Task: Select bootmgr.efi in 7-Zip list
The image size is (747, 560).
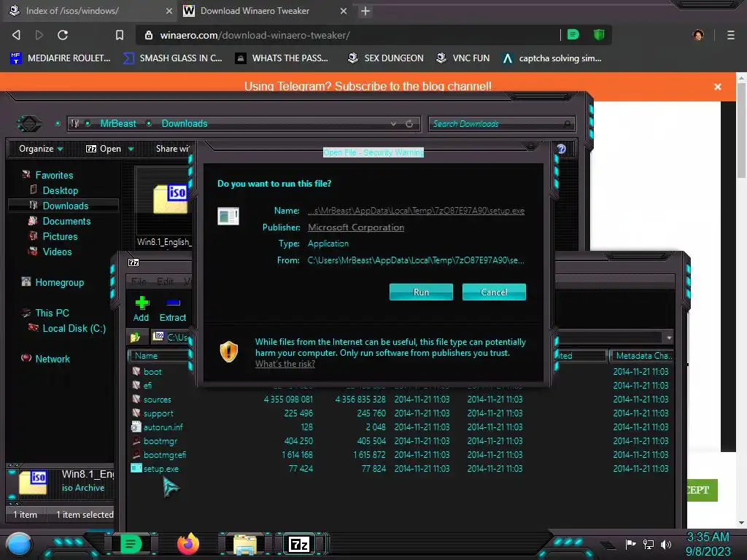Action: coord(164,455)
